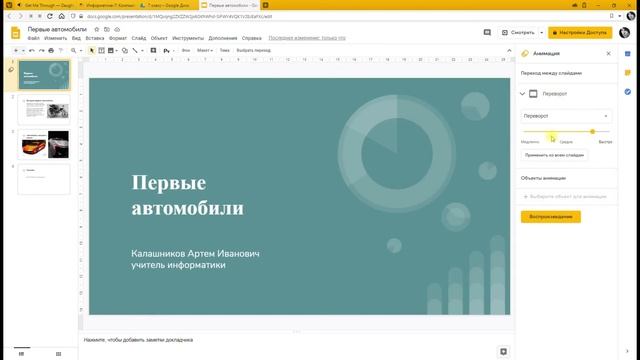Select slide 3 thumbnail with cars
This screenshot has width=640, height=360.
pyautogui.click(x=44, y=144)
